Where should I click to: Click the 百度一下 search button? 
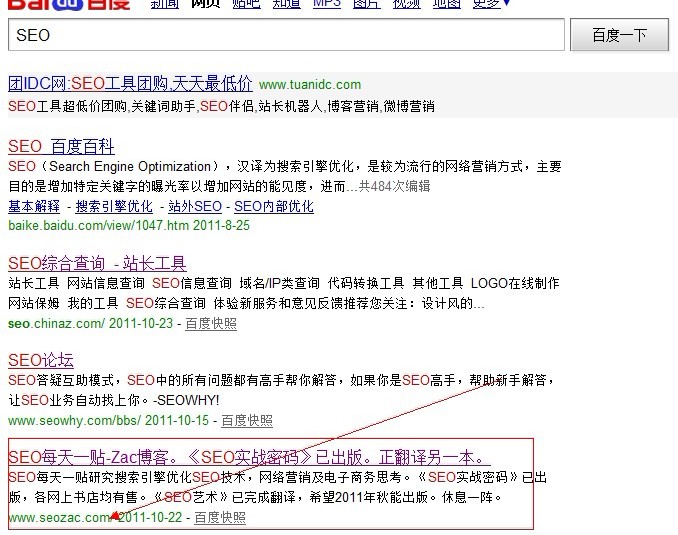(619, 35)
